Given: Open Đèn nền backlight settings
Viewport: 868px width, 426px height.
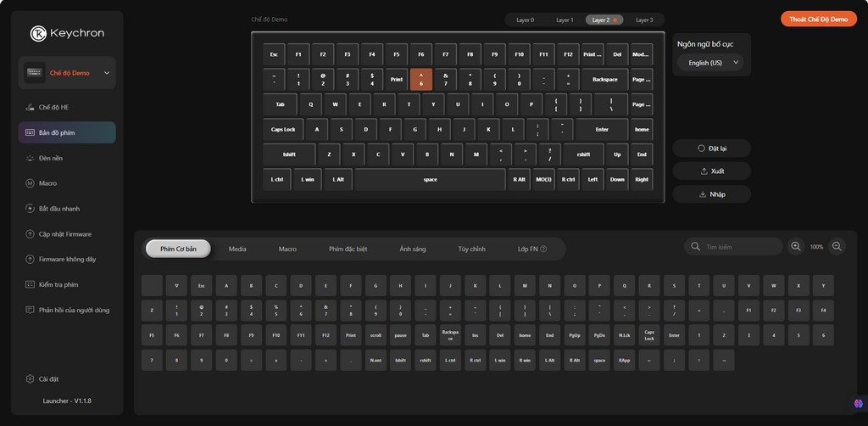Looking at the screenshot, I should 50,158.
